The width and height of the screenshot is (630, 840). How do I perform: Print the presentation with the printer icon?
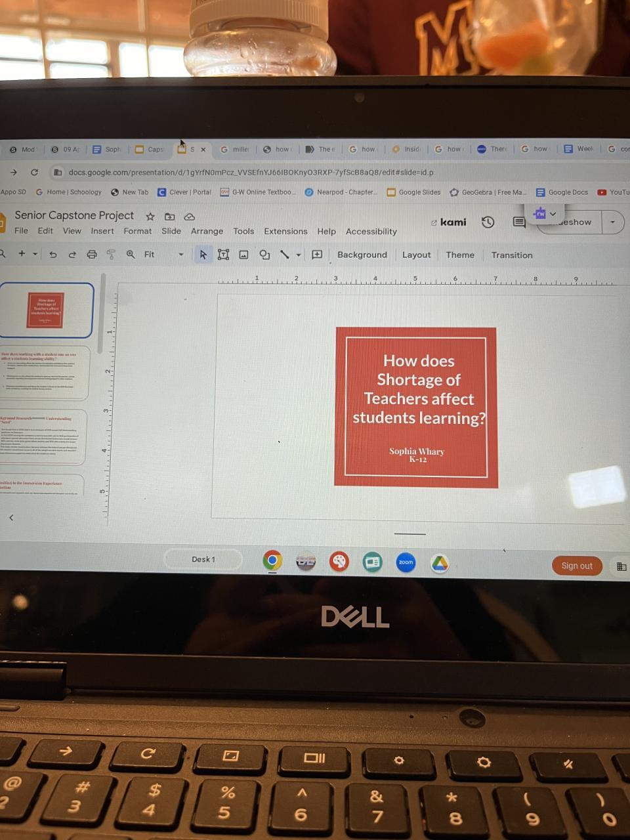(x=92, y=254)
